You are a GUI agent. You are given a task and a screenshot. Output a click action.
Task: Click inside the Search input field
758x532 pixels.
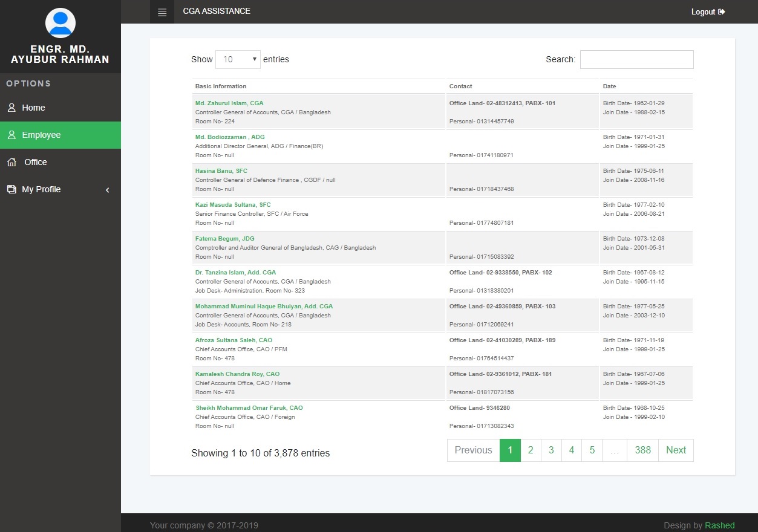(x=636, y=59)
